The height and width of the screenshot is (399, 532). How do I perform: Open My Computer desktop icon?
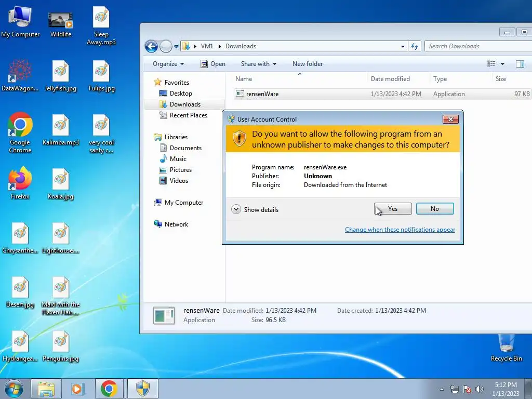(20, 22)
